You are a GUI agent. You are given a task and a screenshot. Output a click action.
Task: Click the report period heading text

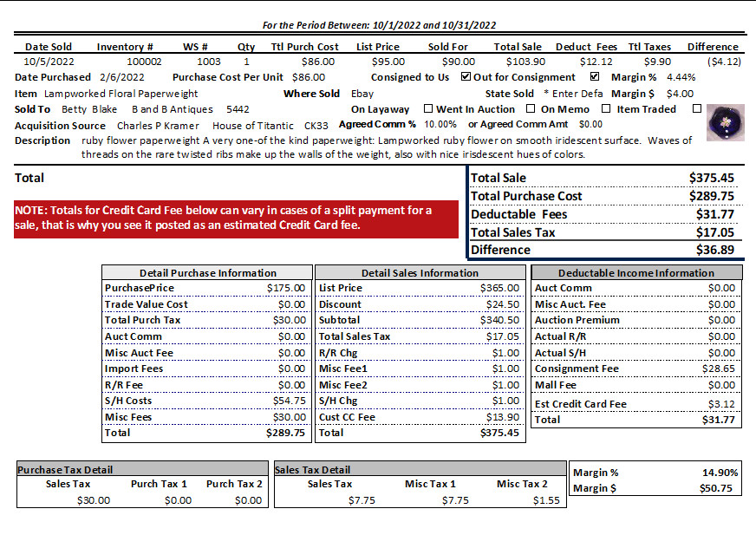coord(379,25)
